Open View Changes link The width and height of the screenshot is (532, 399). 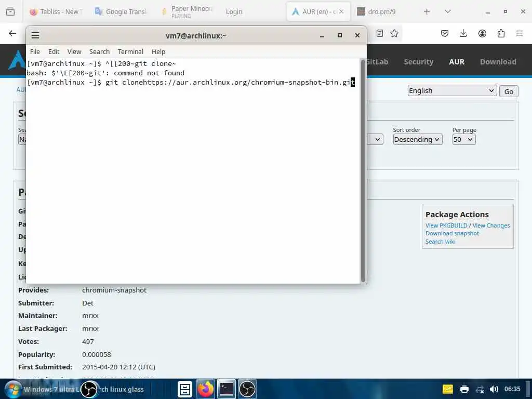coord(491,225)
